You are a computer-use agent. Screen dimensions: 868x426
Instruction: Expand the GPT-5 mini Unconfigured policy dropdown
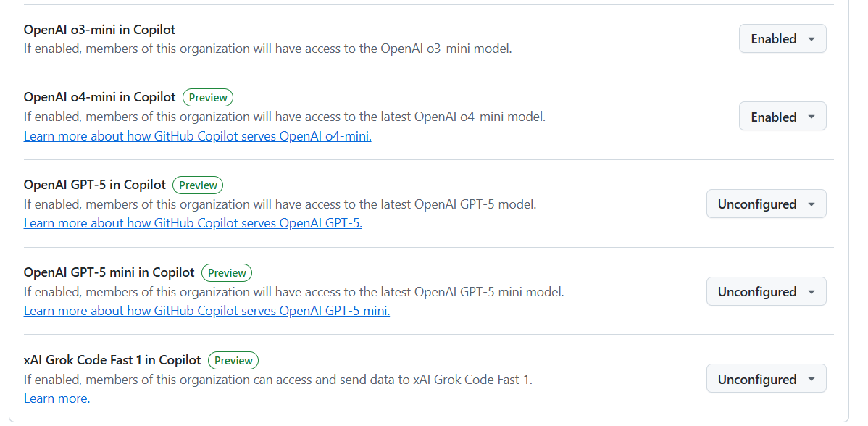pyautogui.click(x=766, y=291)
